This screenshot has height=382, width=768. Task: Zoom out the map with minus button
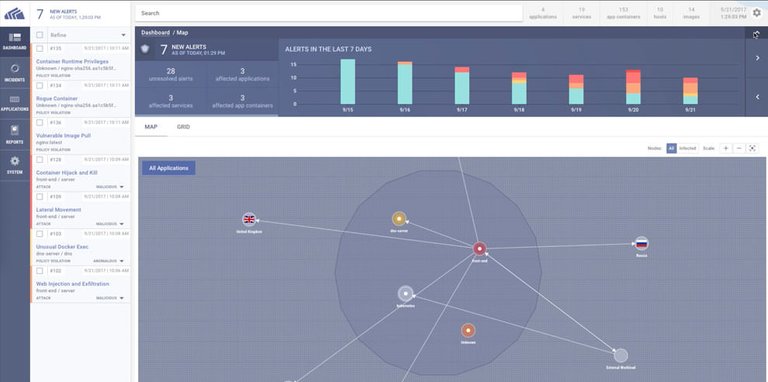pyautogui.click(x=739, y=148)
